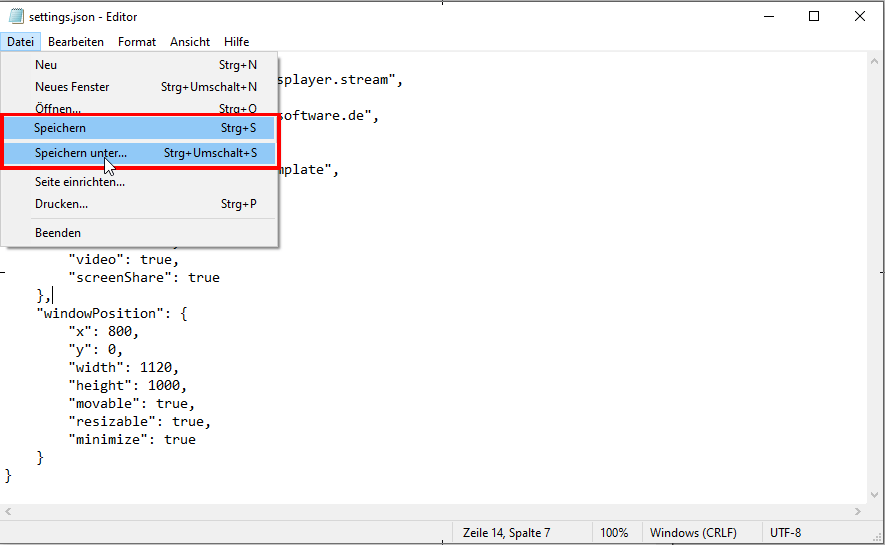885x545 pixels.
Task: Open the Ansicht menu
Action: pos(190,42)
